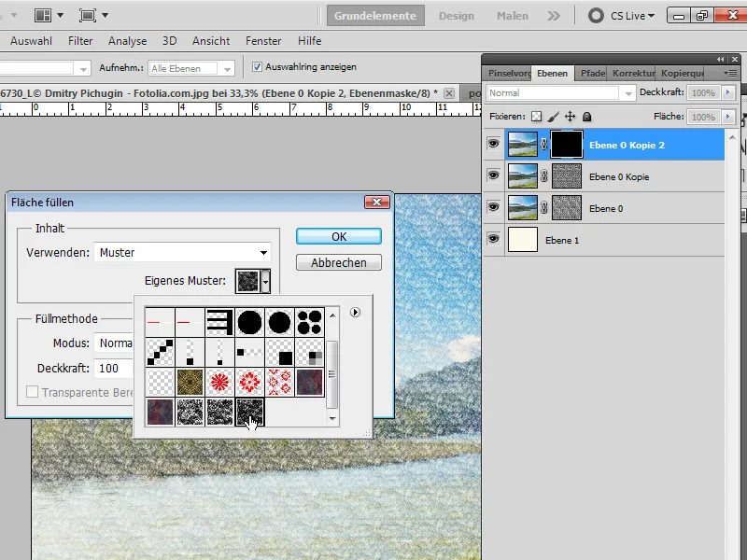Select the noise mask thumbnail of Ebene 0 Kopie
The height and width of the screenshot is (560, 747).
point(567,176)
